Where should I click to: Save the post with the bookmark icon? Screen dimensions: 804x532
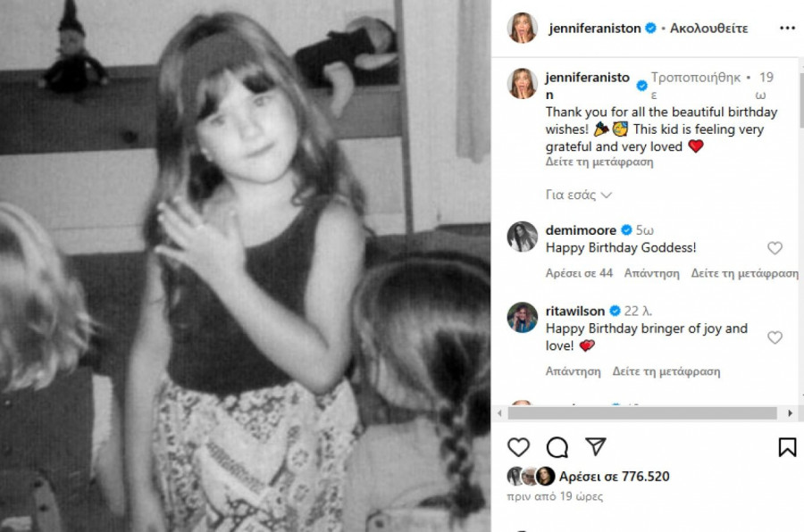coord(787,447)
